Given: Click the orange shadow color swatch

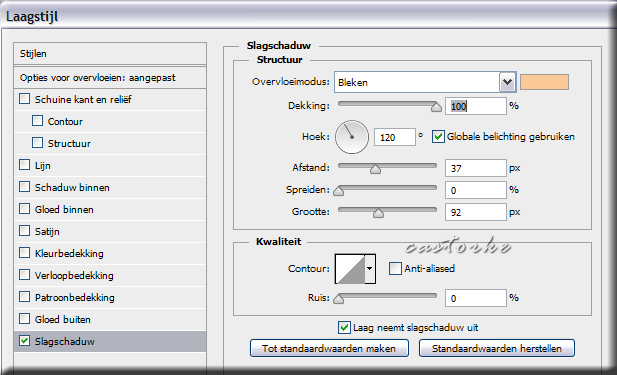Looking at the screenshot, I should [544, 82].
